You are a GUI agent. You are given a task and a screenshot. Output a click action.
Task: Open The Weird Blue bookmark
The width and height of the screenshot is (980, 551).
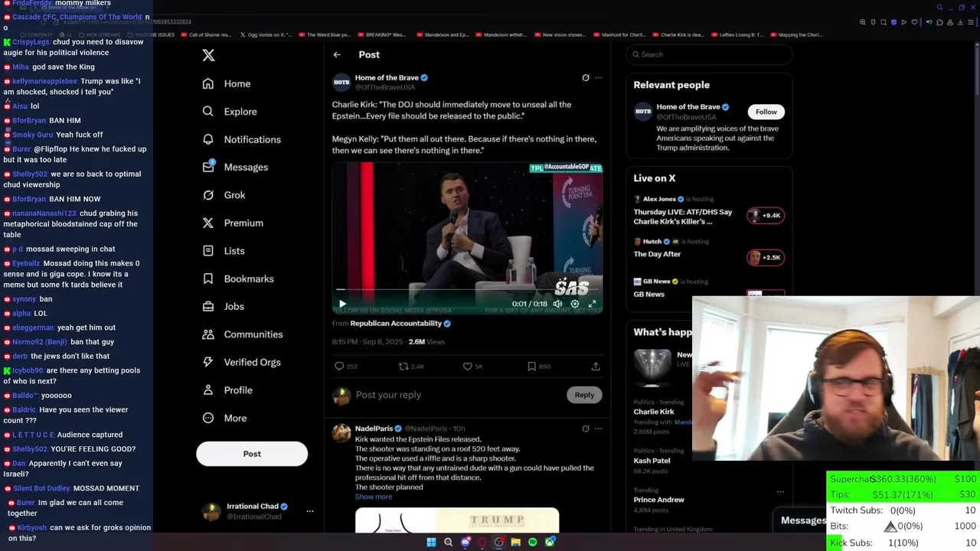(x=325, y=34)
